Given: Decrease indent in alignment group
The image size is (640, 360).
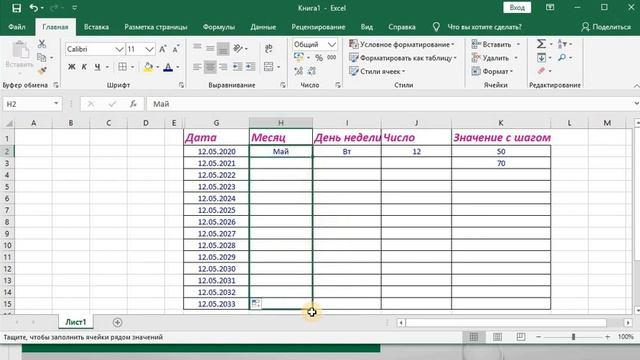Looking at the screenshot, I should pyautogui.click(x=238, y=67).
